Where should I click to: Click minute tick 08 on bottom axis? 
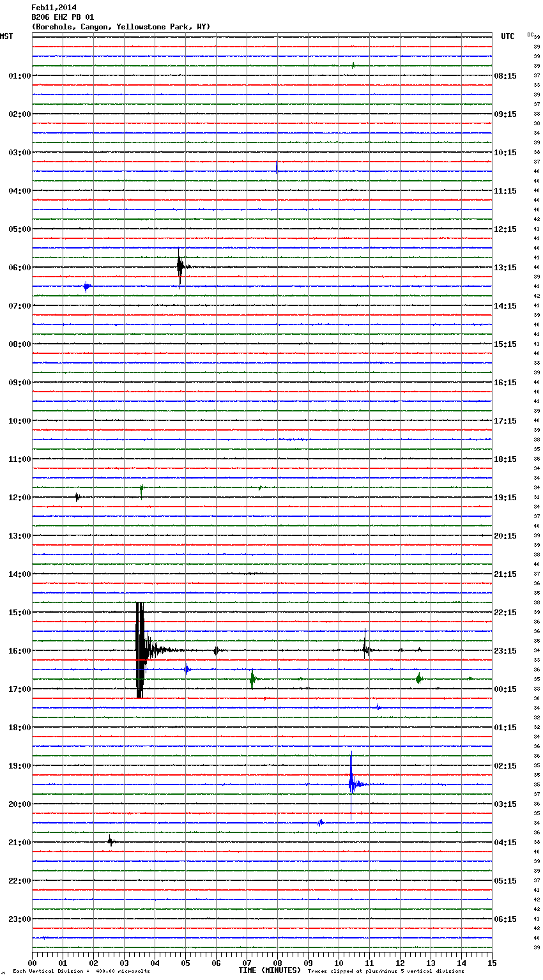[x=277, y=962]
